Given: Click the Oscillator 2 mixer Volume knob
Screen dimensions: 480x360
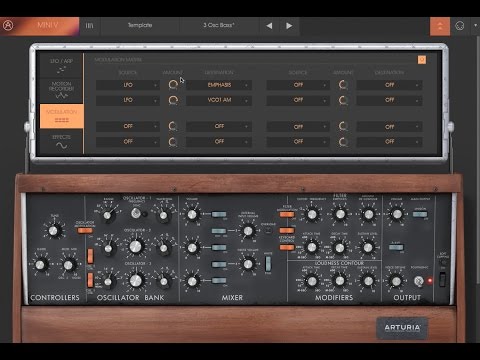Looking at the screenshot, I should pyautogui.click(x=192, y=248).
